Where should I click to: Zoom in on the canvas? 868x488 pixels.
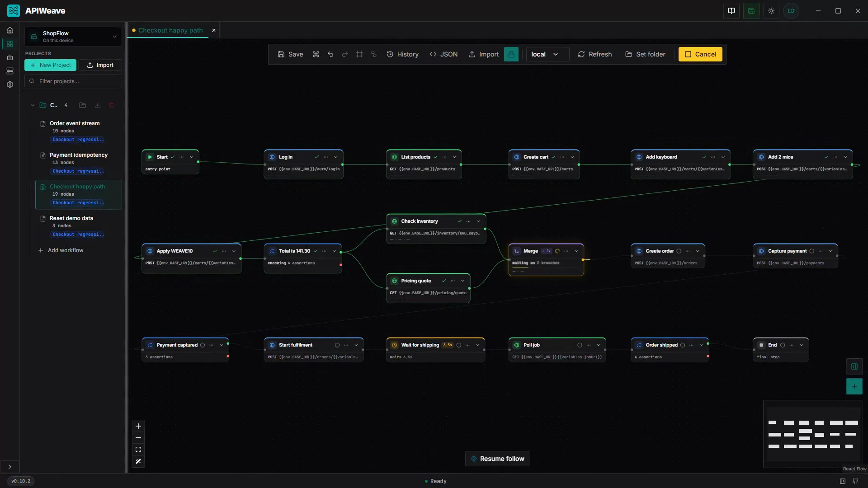click(x=138, y=426)
